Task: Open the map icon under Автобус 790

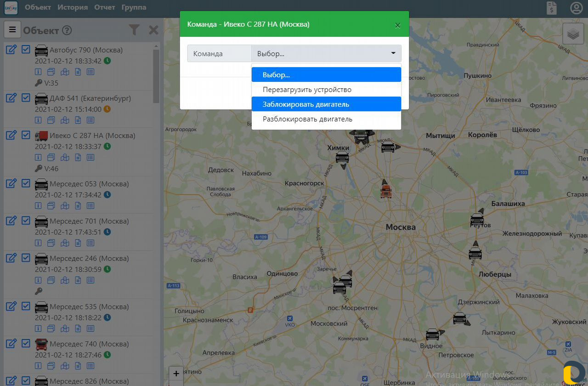Action: 65,72
